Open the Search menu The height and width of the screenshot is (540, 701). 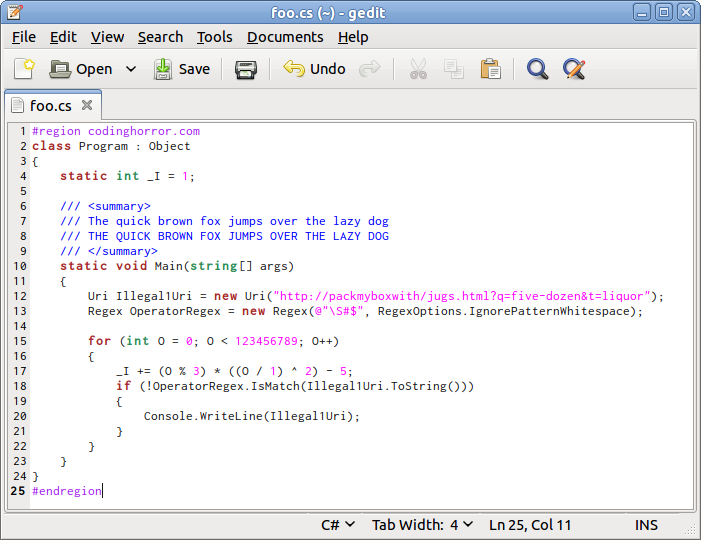pos(160,37)
